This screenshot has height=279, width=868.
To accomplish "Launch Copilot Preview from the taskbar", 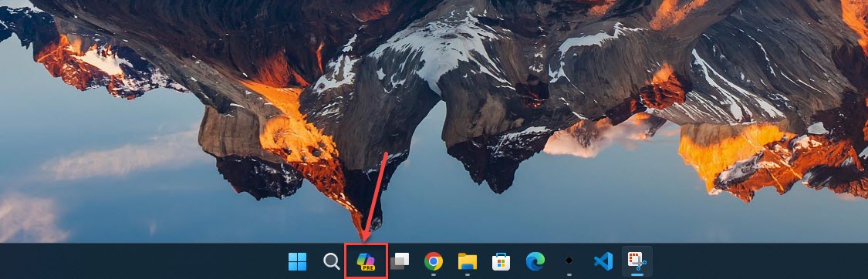I will (366, 261).
